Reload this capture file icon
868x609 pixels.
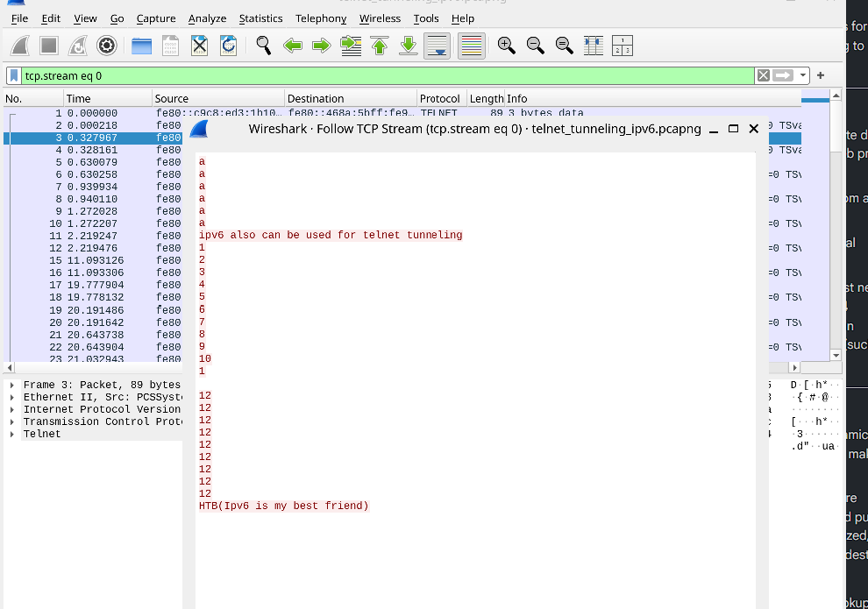[x=228, y=46]
